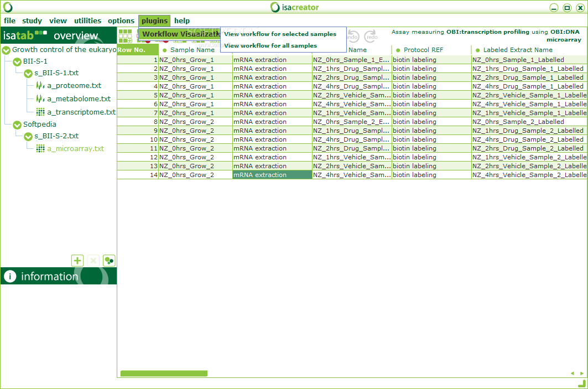Choose View workflow for selected samples

point(280,34)
